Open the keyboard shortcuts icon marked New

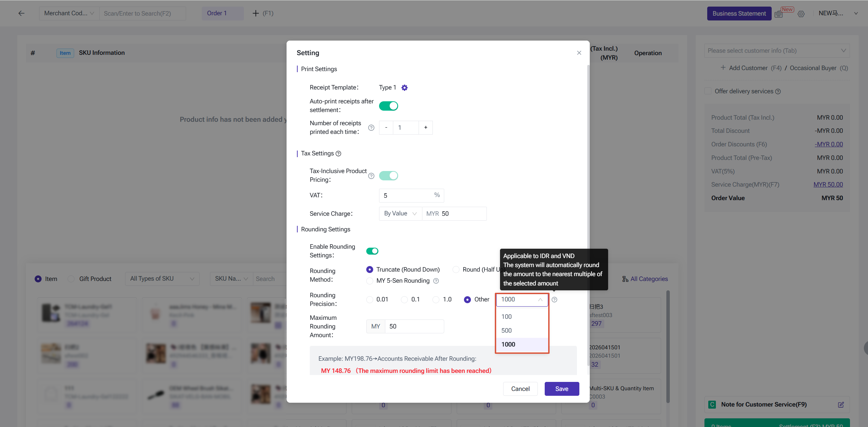coord(779,14)
